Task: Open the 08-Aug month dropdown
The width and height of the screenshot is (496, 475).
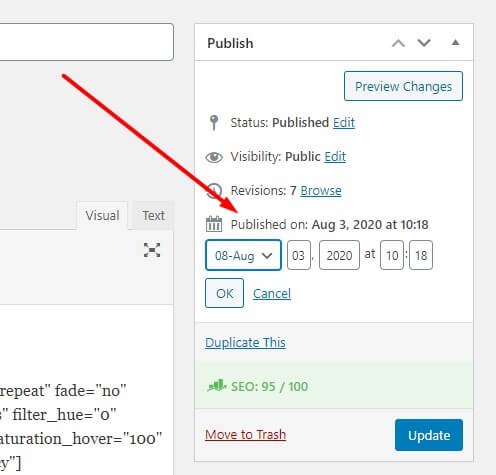Action: click(x=243, y=255)
